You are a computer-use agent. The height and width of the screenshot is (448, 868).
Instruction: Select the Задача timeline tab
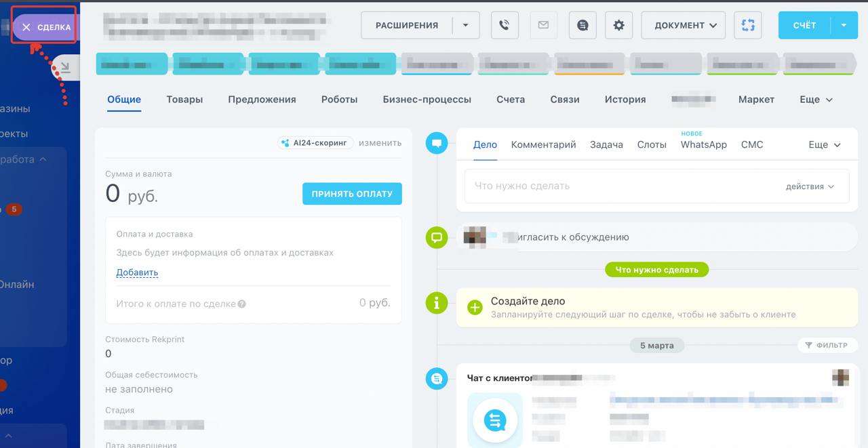[606, 144]
